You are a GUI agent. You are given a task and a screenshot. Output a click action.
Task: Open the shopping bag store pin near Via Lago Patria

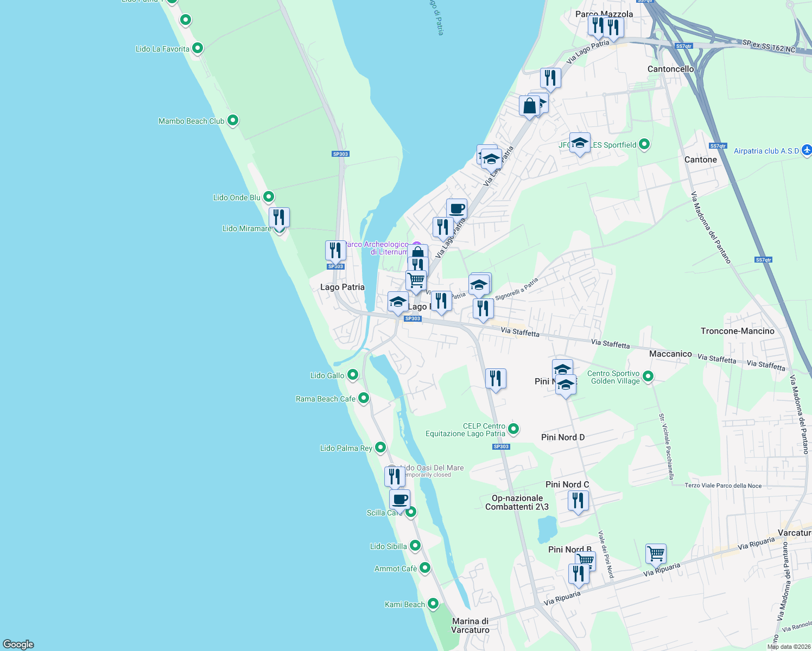click(x=529, y=105)
